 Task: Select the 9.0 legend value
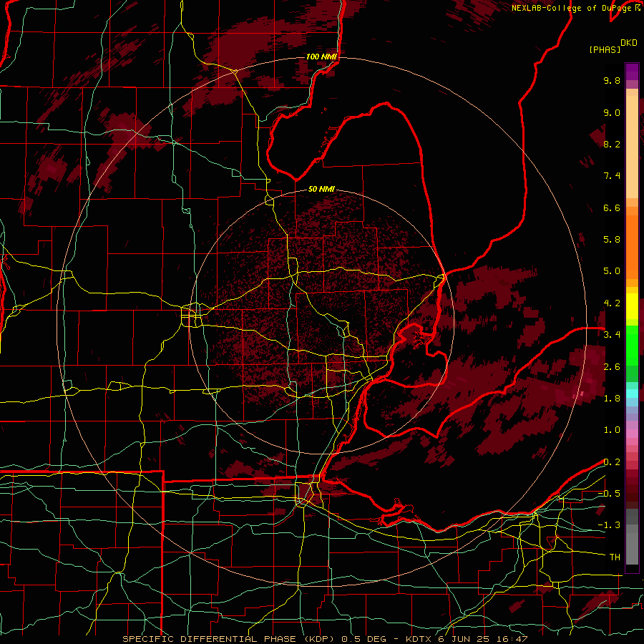pos(612,112)
